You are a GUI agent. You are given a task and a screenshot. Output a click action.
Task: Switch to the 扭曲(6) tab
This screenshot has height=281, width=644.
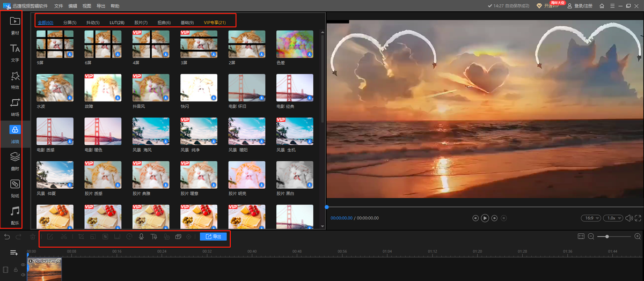(164, 23)
